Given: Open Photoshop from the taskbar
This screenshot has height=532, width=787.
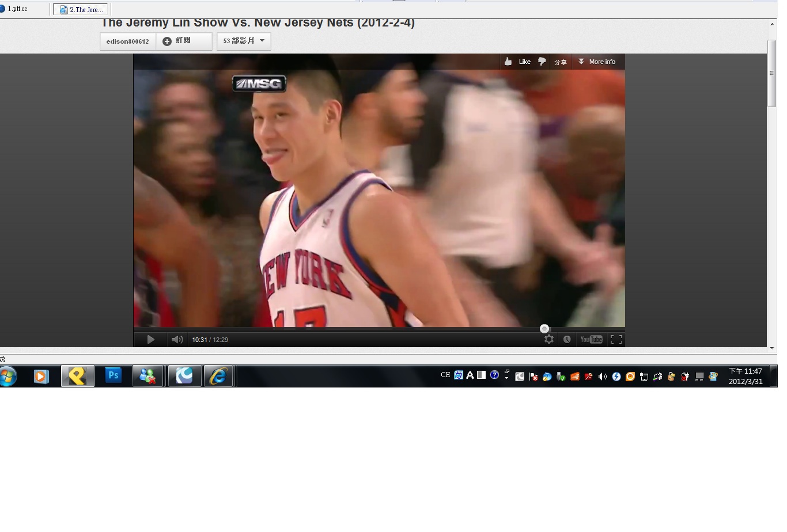Looking at the screenshot, I should coord(113,376).
